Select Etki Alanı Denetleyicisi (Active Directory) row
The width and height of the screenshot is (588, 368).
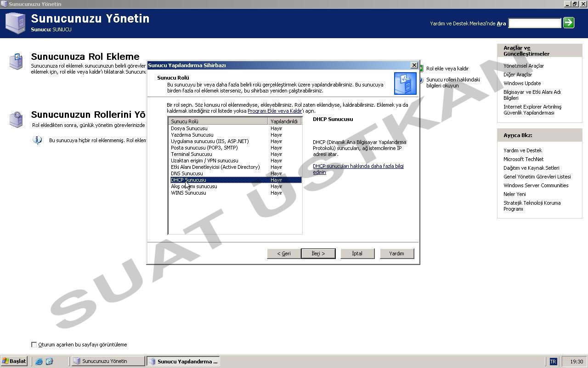pyautogui.click(x=236, y=167)
